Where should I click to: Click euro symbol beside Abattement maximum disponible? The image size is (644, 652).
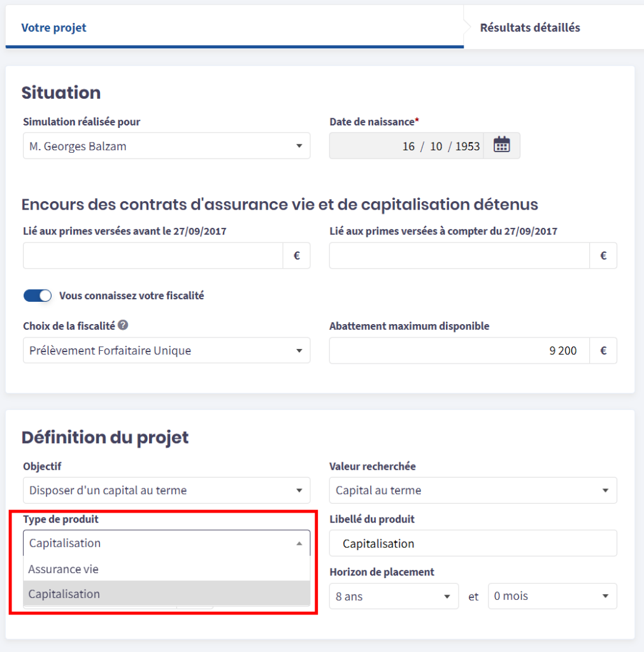click(x=603, y=351)
